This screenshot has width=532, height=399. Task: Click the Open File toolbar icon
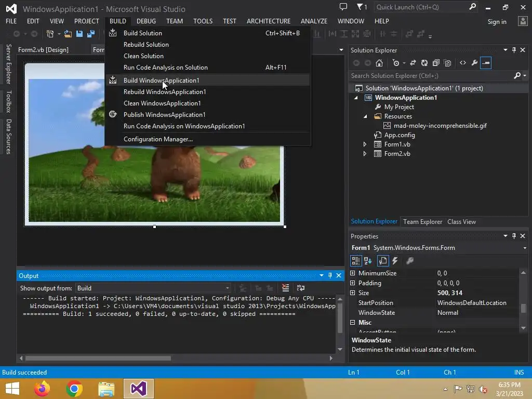pos(68,34)
